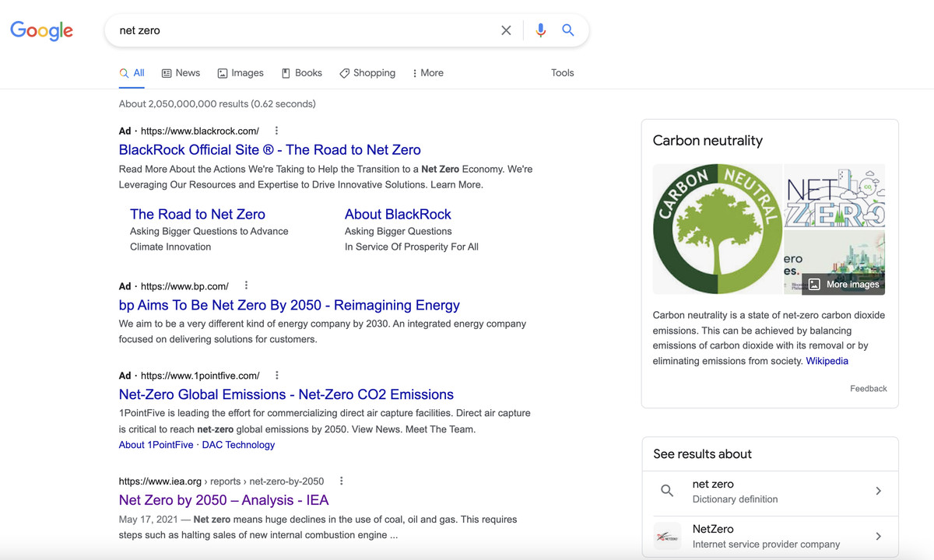Click the carbon neutral tree logo image
Screen dimensions: 934x560
(x=717, y=229)
